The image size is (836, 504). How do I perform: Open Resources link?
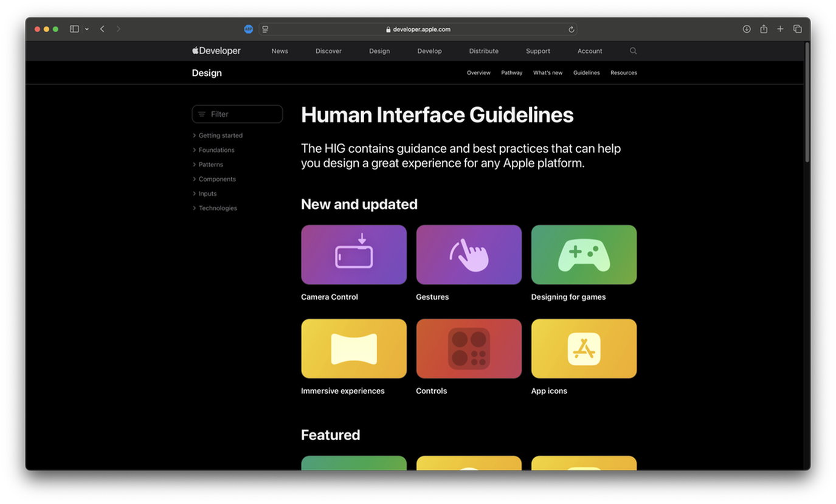(x=624, y=73)
